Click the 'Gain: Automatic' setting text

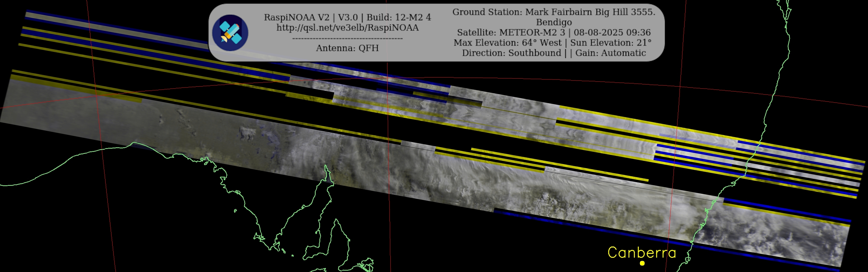[610, 53]
